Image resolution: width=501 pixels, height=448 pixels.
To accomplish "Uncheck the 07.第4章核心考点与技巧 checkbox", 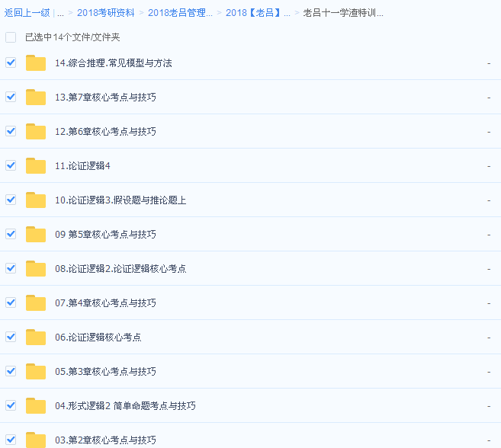I will pos(11,302).
